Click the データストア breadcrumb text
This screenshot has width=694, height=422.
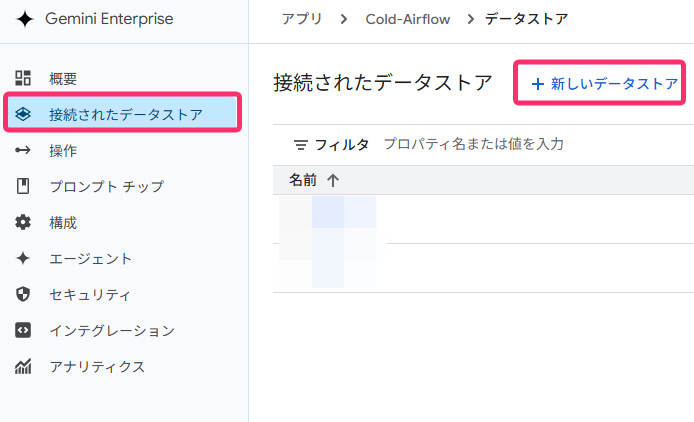coord(526,19)
